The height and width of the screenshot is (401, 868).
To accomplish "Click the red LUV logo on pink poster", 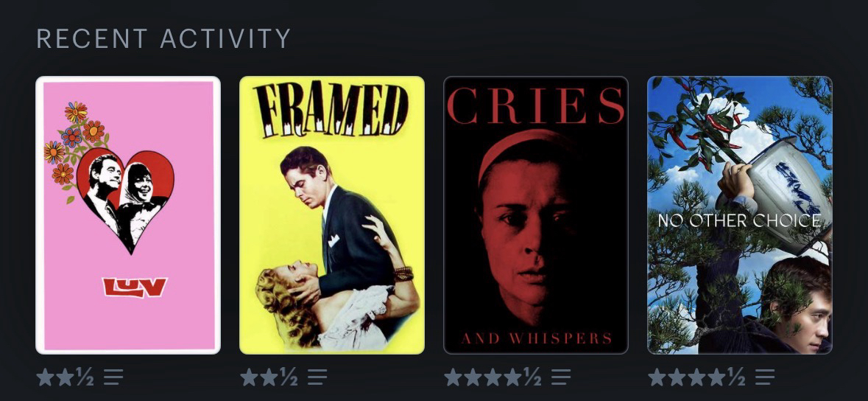I will [135, 287].
